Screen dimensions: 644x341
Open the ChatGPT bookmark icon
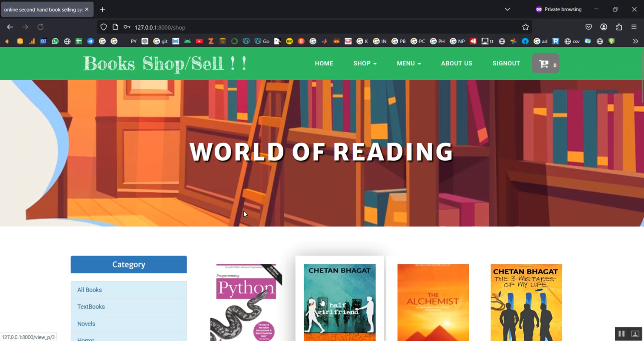point(145,41)
